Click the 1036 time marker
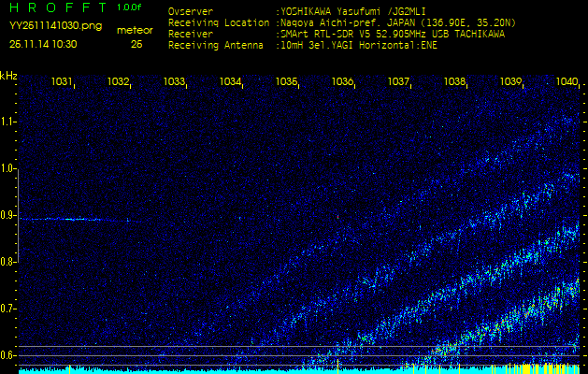The image size is (588, 374). pyautogui.click(x=342, y=81)
